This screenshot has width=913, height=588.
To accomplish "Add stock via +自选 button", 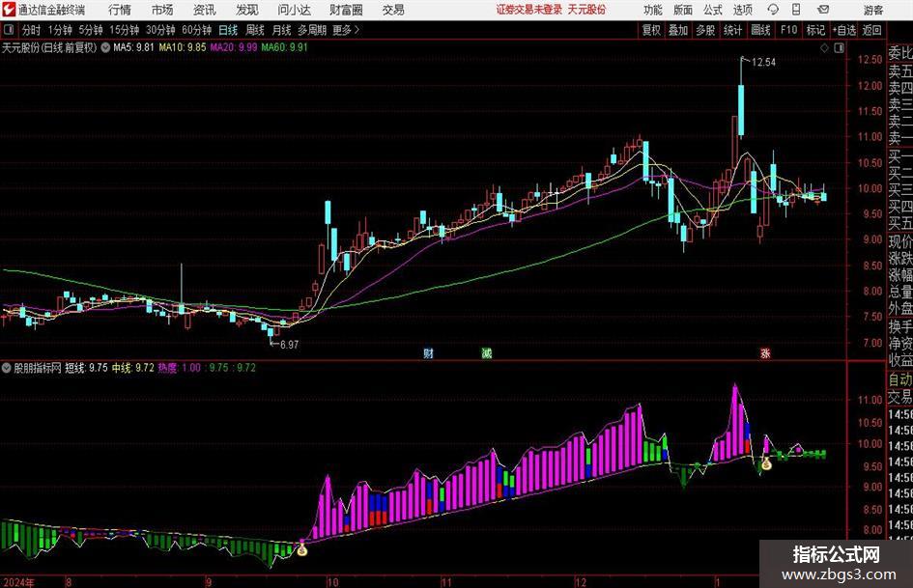I will tap(844, 30).
